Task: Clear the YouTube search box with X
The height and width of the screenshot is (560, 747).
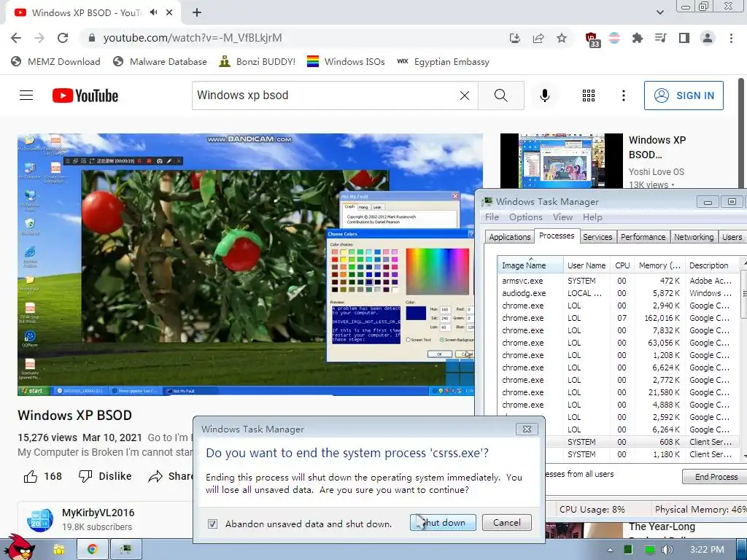Action: (465, 96)
